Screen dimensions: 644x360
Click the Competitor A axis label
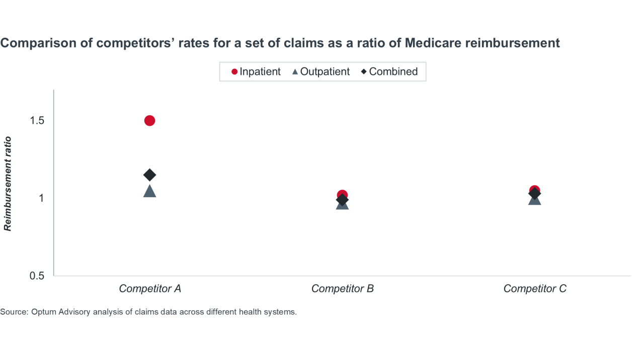pos(150,289)
